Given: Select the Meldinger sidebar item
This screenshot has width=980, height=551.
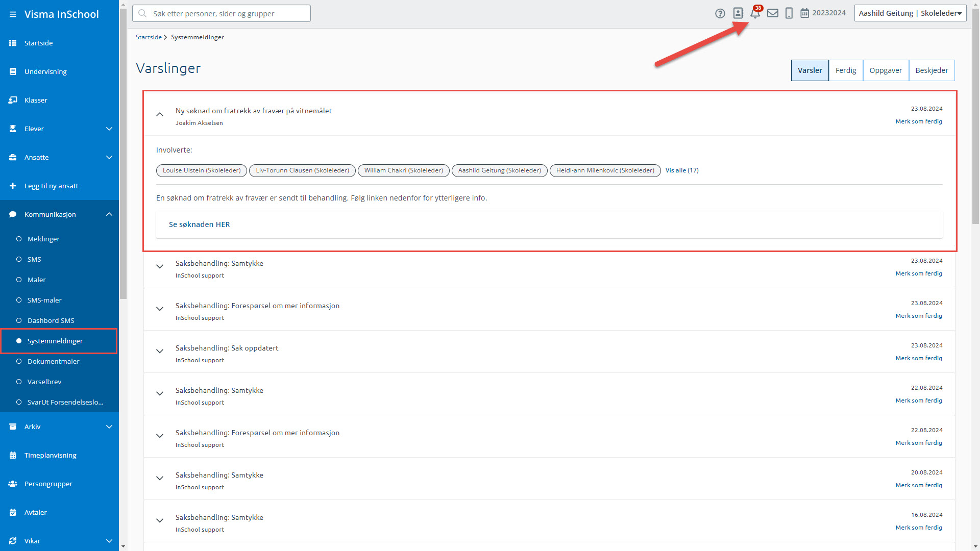Looking at the screenshot, I should click(x=43, y=239).
